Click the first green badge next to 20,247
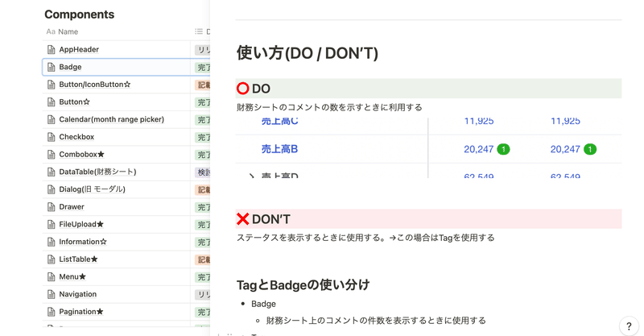Image resolution: width=644 pixels, height=336 pixels. 503,149
